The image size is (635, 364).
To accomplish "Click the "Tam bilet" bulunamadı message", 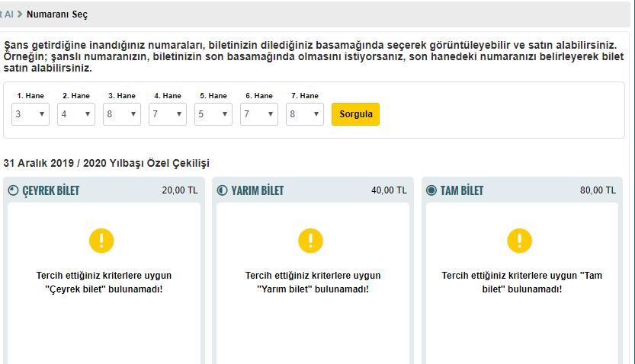I will tap(522, 283).
